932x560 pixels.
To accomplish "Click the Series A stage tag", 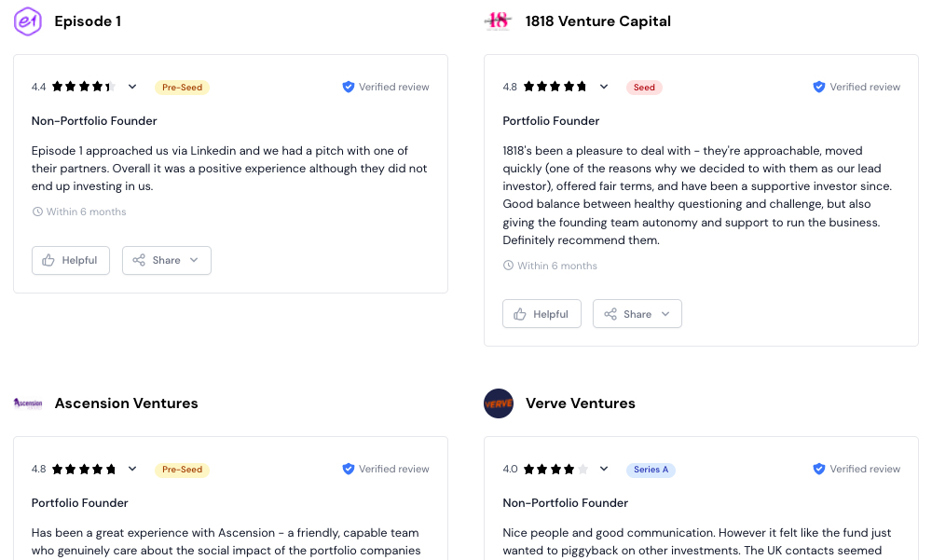I will 651,470.
